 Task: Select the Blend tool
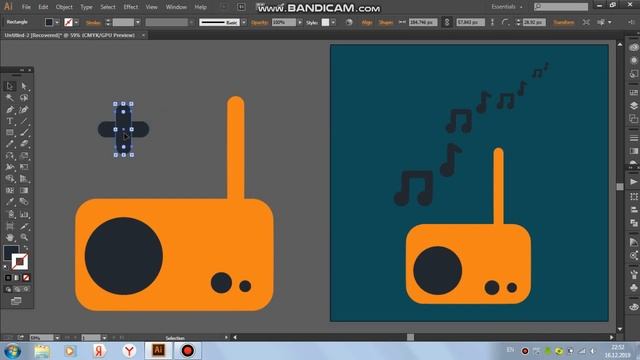(24, 202)
